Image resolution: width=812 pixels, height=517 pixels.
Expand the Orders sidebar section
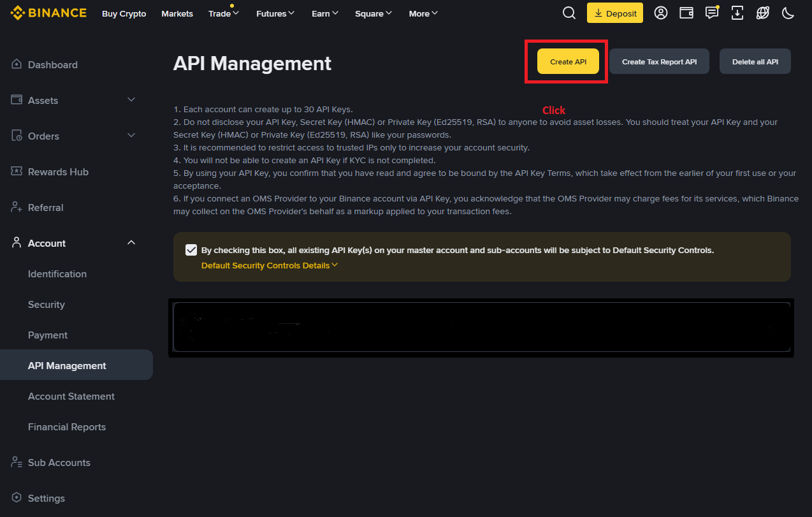(x=131, y=135)
